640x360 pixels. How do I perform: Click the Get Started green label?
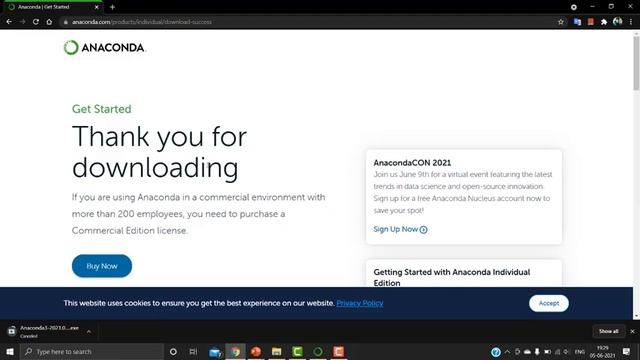[102, 109]
